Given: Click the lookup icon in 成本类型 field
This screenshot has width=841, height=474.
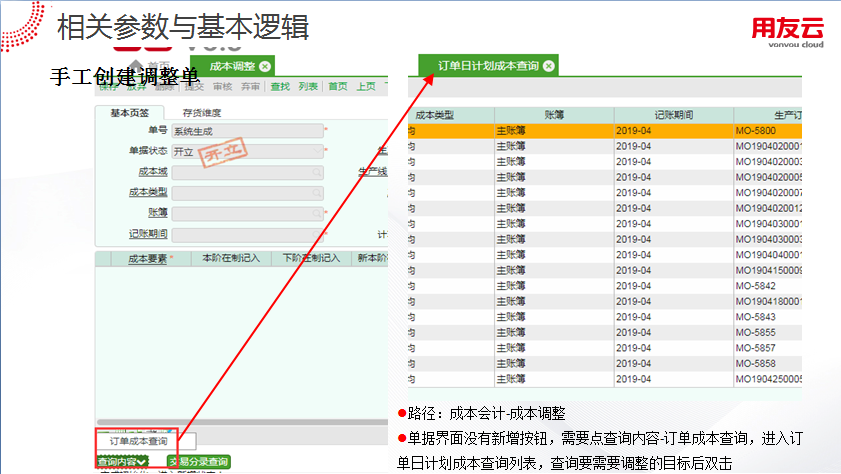Looking at the screenshot, I should [x=317, y=193].
